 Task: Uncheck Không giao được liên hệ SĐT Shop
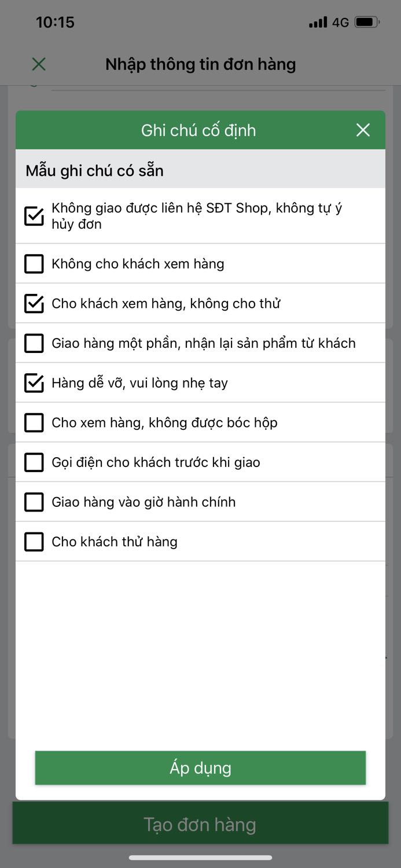click(34, 216)
